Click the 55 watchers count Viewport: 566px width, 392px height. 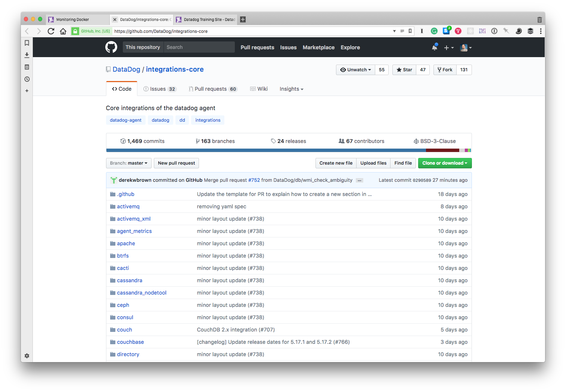(x=382, y=70)
